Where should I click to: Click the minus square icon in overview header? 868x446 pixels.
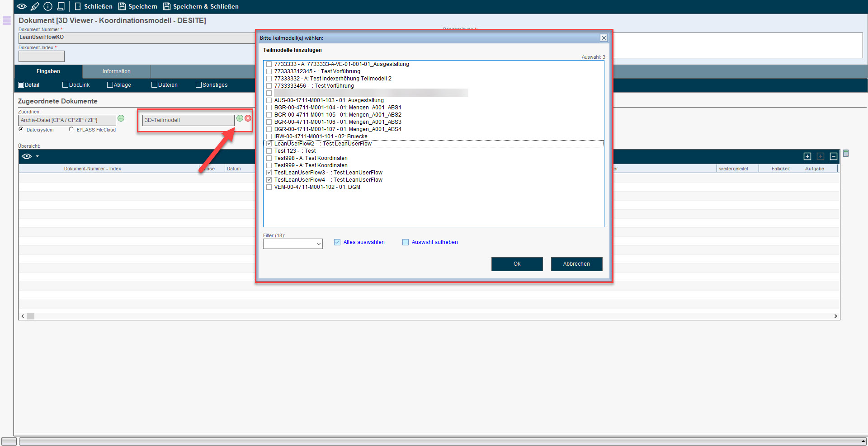click(x=834, y=156)
